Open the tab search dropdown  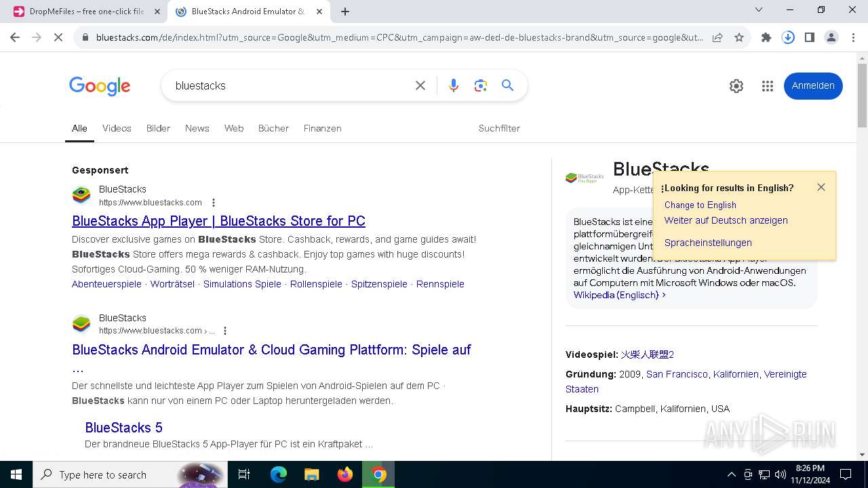pos(759,9)
